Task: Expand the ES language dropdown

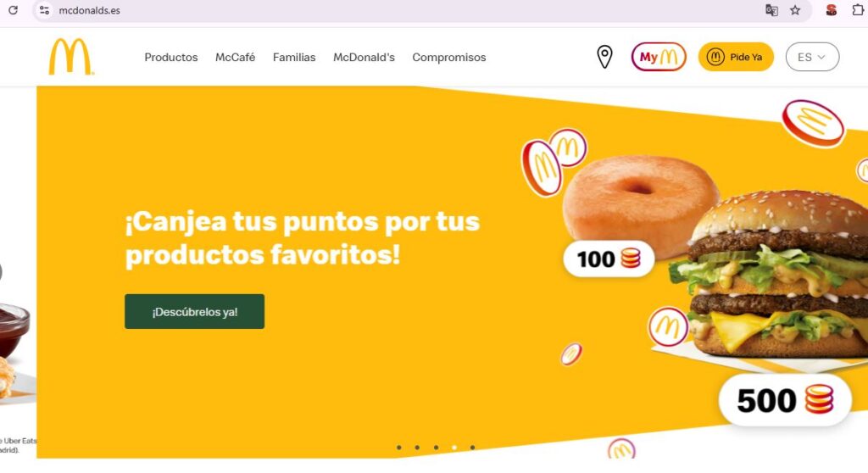Action: [812, 57]
